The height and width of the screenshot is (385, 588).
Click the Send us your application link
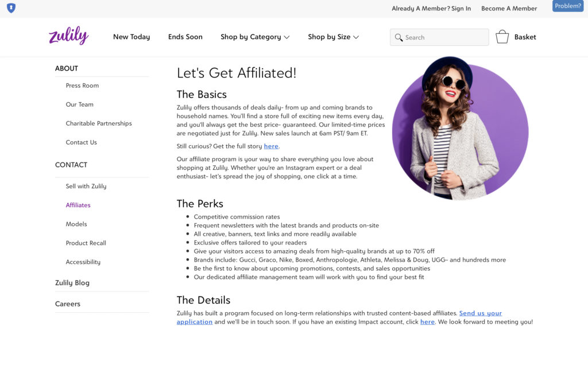pyautogui.click(x=480, y=313)
